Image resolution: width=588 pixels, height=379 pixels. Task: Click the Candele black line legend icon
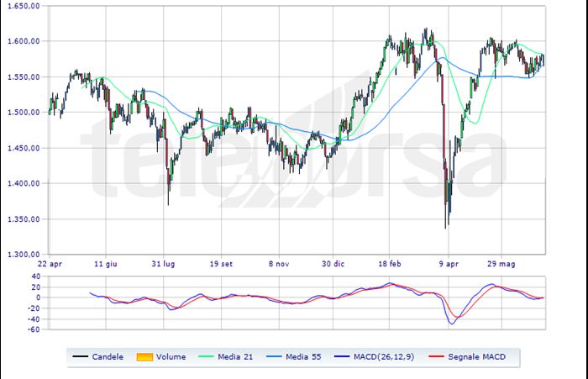(x=80, y=356)
